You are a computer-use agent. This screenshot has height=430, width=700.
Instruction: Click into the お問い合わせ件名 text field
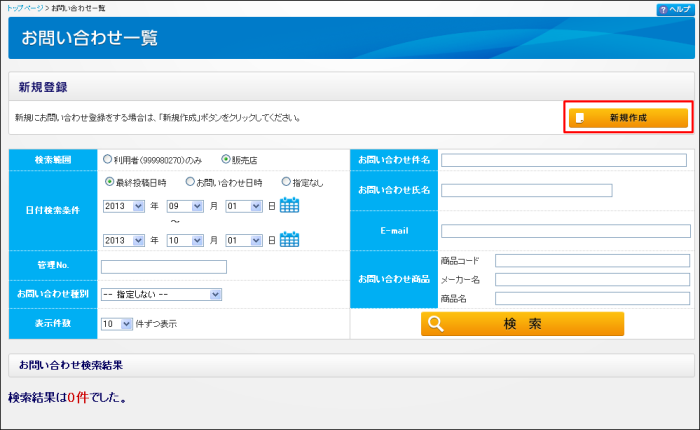(564, 160)
